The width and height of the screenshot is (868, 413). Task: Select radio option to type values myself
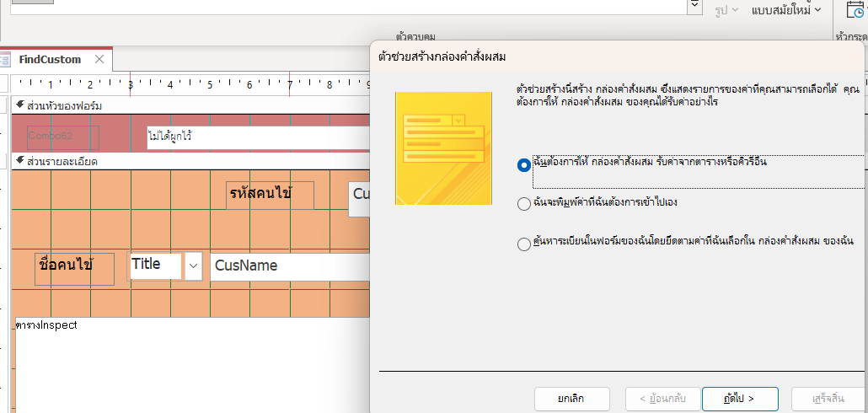(523, 203)
